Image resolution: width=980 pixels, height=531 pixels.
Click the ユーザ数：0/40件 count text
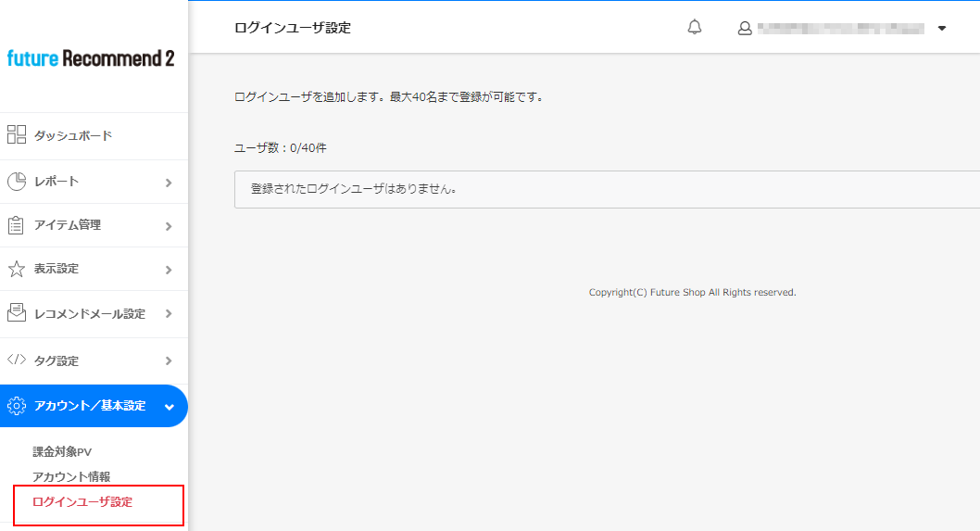point(281,148)
